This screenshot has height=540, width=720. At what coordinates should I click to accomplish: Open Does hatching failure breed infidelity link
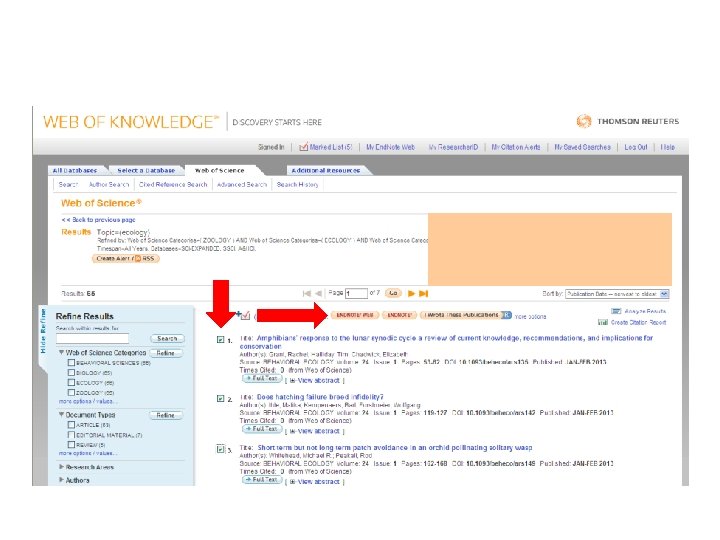[x=320, y=397]
